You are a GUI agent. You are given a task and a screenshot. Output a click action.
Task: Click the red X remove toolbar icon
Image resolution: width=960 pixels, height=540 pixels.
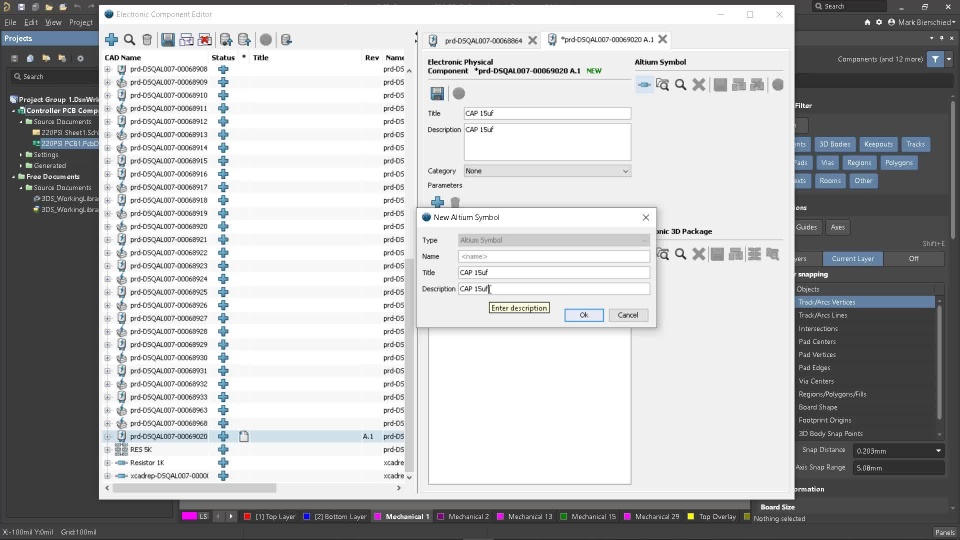205,40
